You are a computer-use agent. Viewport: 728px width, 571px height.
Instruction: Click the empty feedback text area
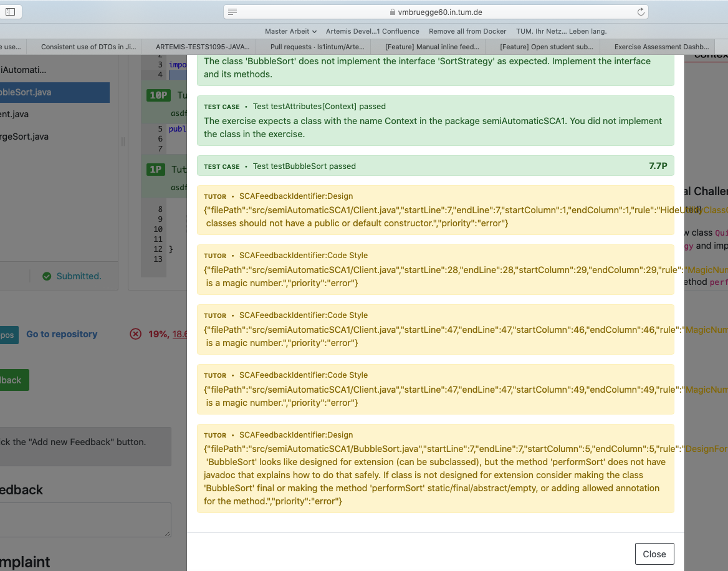tap(85, 519)
